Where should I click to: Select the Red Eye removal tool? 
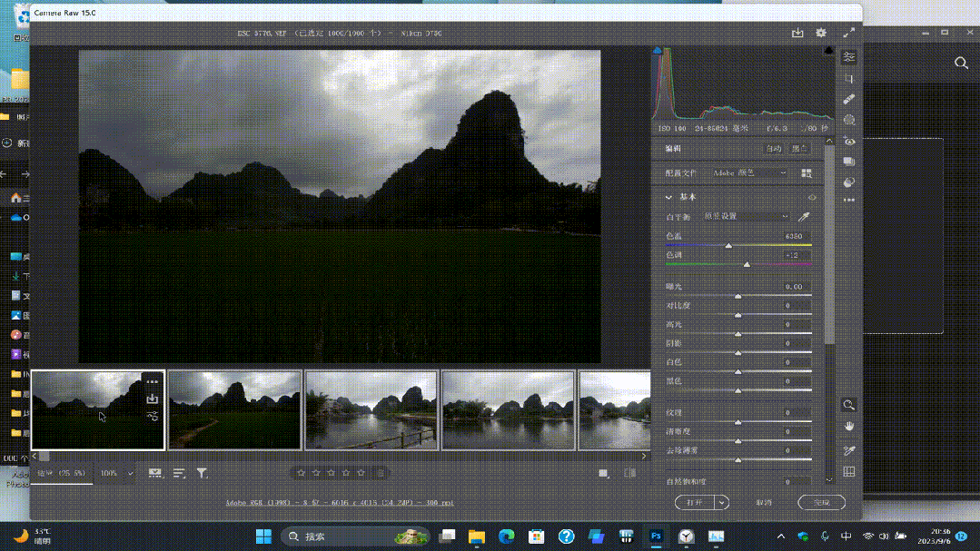pyautogui.click(x=849, y=142)
